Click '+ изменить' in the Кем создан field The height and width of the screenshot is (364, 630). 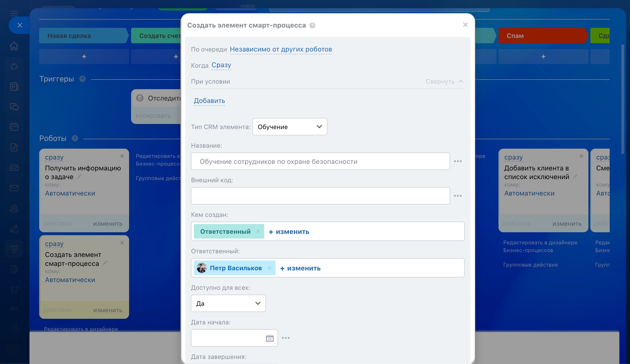point(289,232)
